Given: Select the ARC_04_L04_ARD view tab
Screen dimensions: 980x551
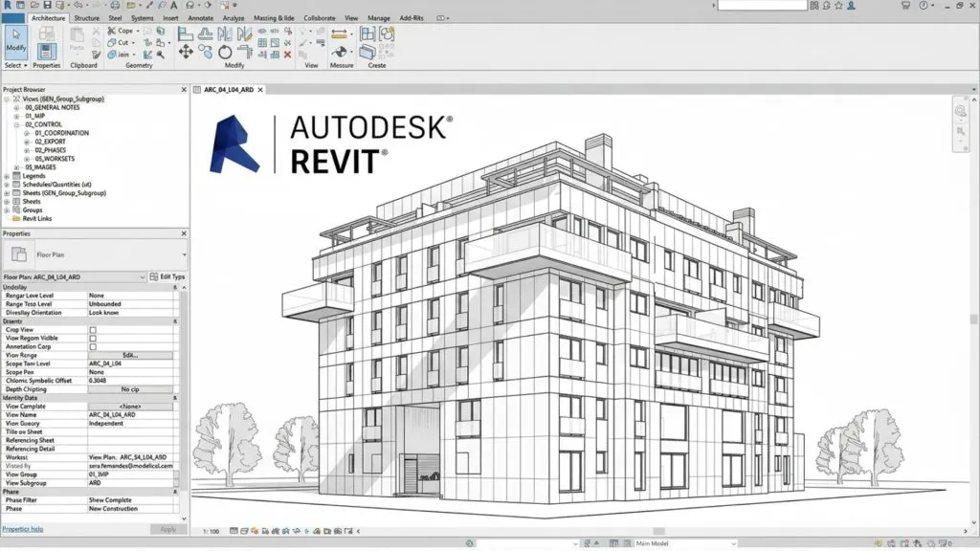Looking at the screenshot, I should click(x=228, y=90).
